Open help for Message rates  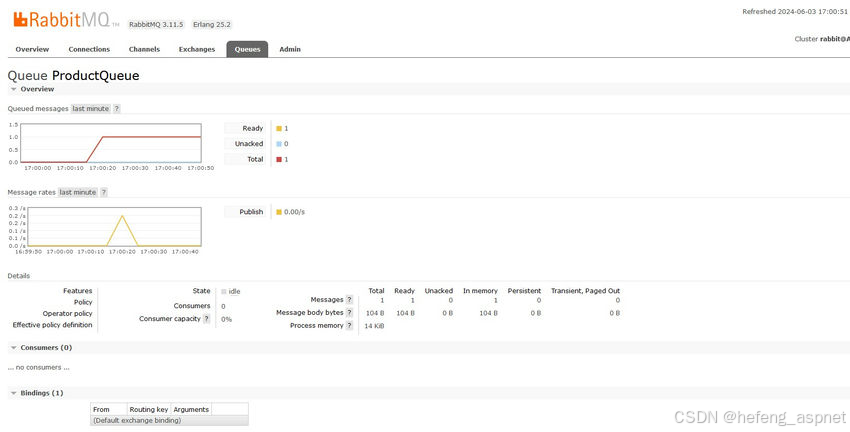pyautogui.click(x=104, y=192)
